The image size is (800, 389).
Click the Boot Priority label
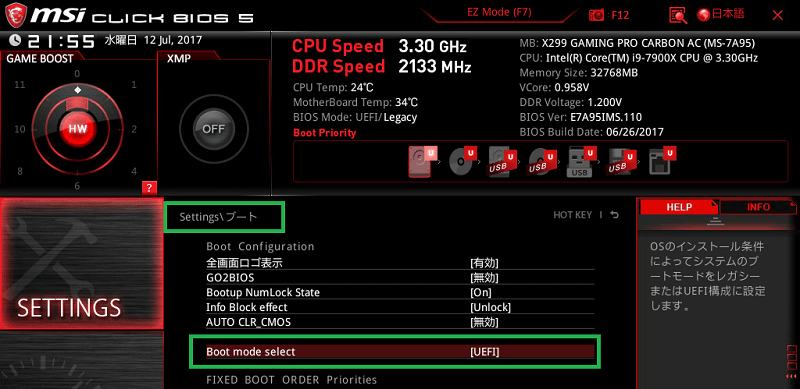click(x=324, y=133)
